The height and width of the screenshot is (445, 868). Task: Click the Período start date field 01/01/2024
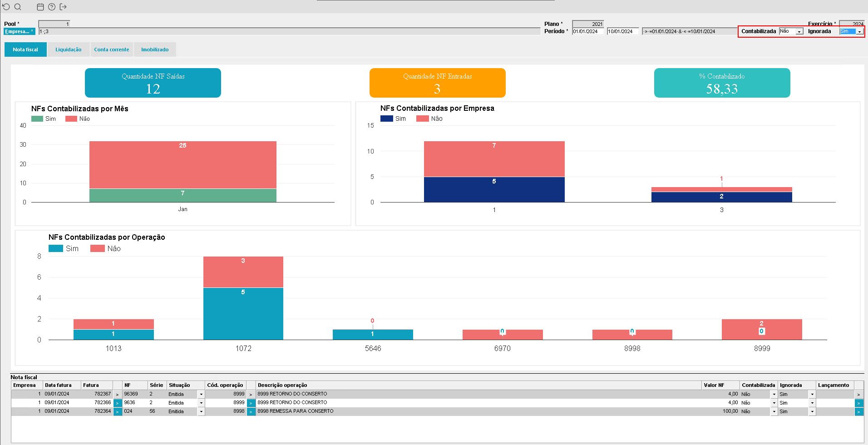pyautogui.click(x=588, y=31)
